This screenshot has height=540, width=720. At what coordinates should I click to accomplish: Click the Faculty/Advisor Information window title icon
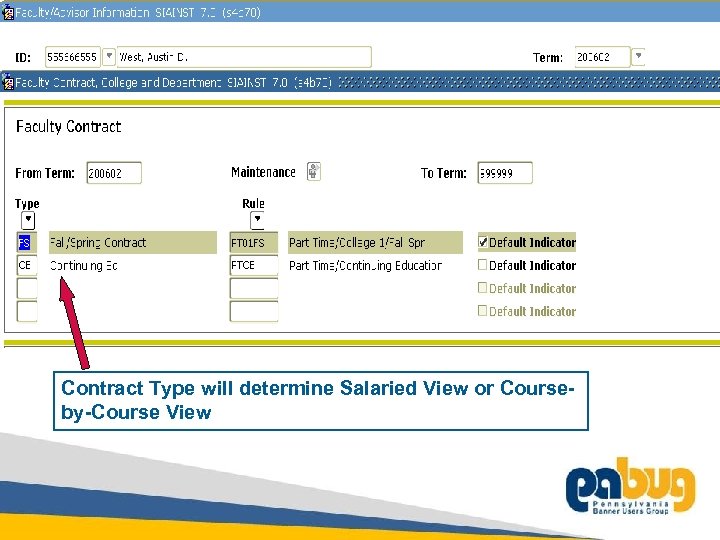[x=8, y=12]
